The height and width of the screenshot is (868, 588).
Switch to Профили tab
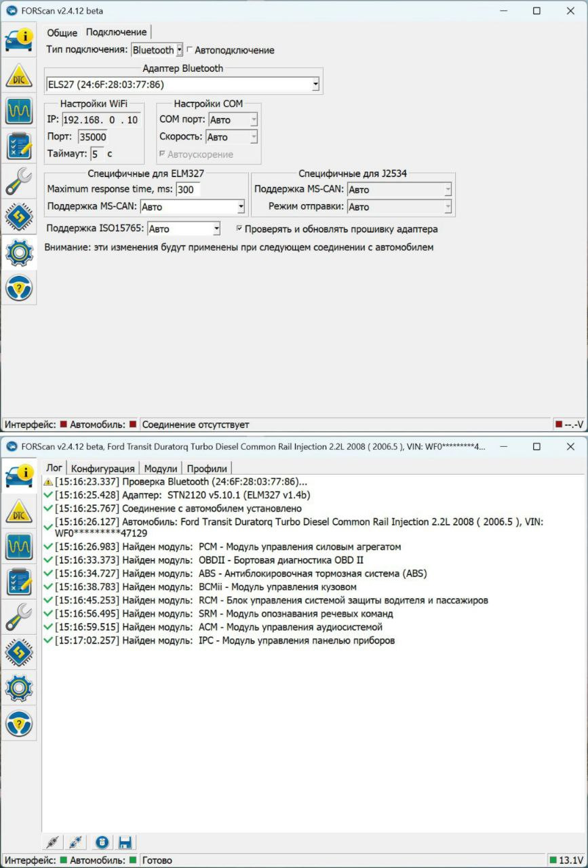coord(207,469)
